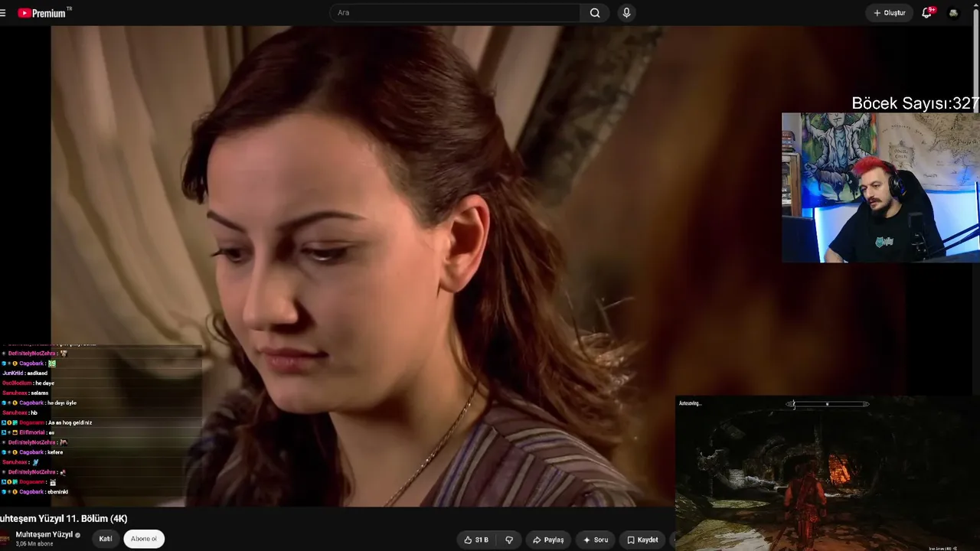Screen dimensions: 980x551
Task: Subscribe with the 'Abone ol' button
Action: pos(144,539)
